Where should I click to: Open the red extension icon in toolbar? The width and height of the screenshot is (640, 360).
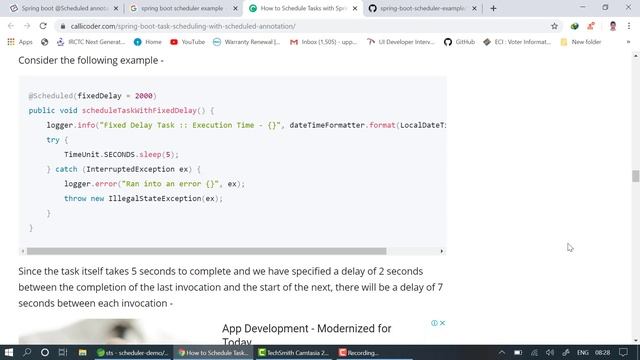click(x=591, y=26)
